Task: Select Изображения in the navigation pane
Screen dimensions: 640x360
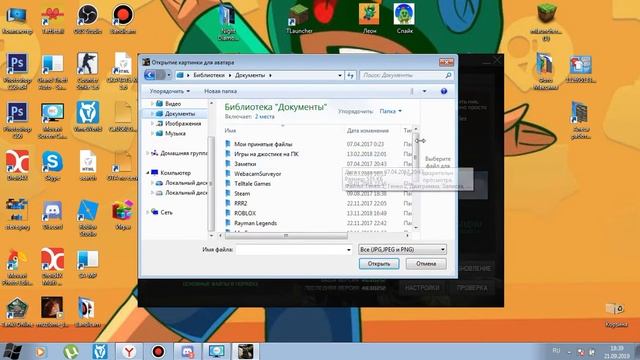Action: [x=182, y=123]
